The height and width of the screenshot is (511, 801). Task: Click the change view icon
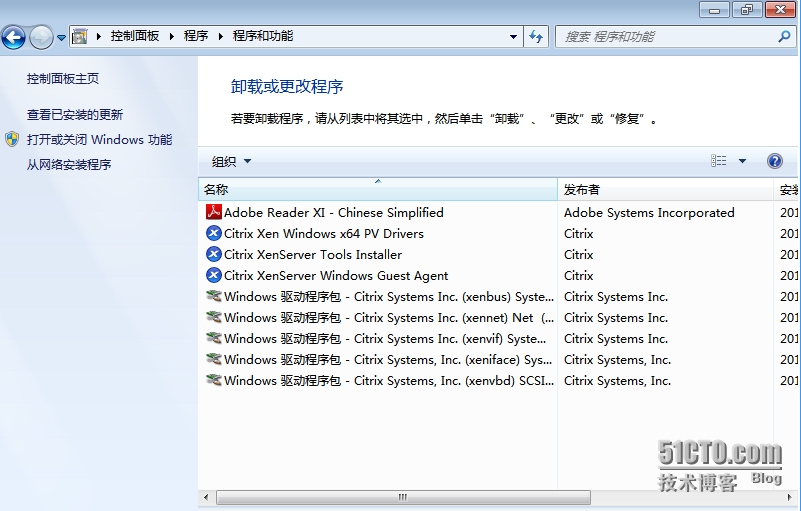pos(719,161)
